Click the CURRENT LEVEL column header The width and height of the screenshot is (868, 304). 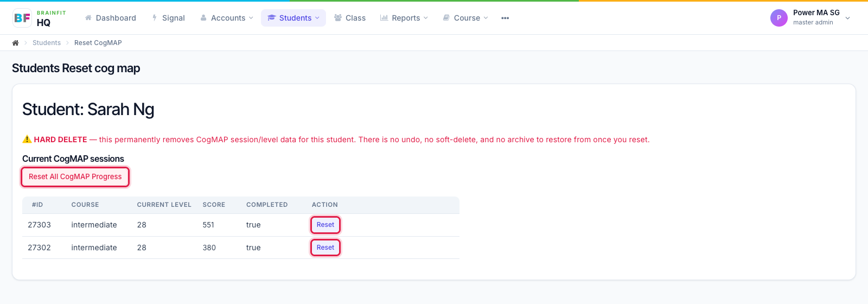(x=164, y=205)
